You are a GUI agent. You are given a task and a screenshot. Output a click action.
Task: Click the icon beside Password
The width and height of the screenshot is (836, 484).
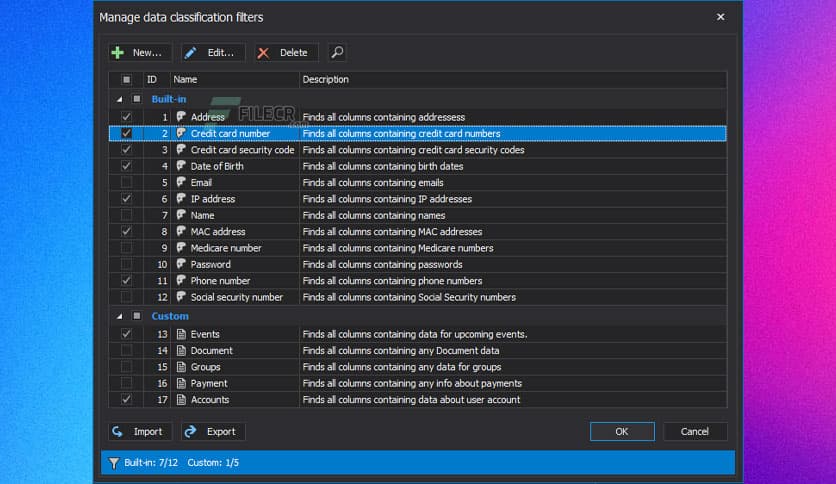click(x=181, y=264)
